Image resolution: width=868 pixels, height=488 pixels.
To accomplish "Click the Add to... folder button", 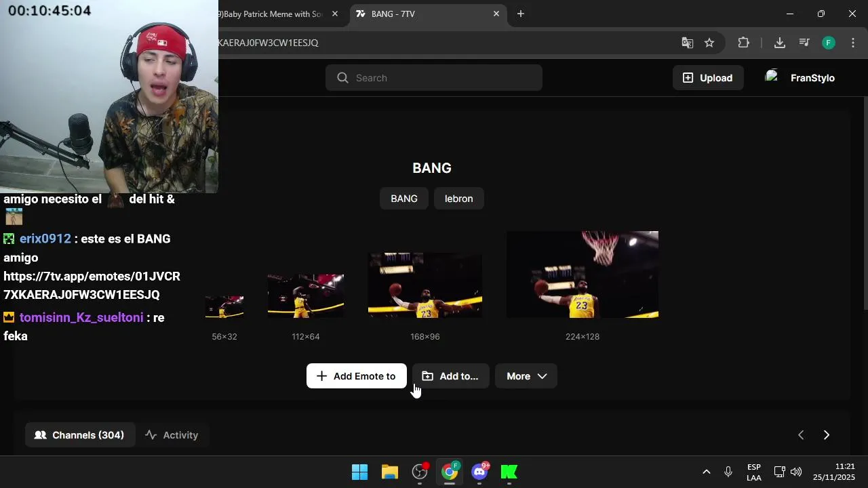I will pyautogui.click(x=450, y=376).
